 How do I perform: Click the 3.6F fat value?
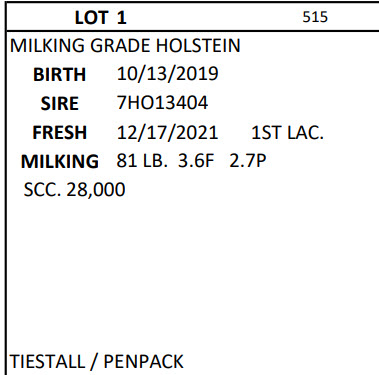point(196,161)
